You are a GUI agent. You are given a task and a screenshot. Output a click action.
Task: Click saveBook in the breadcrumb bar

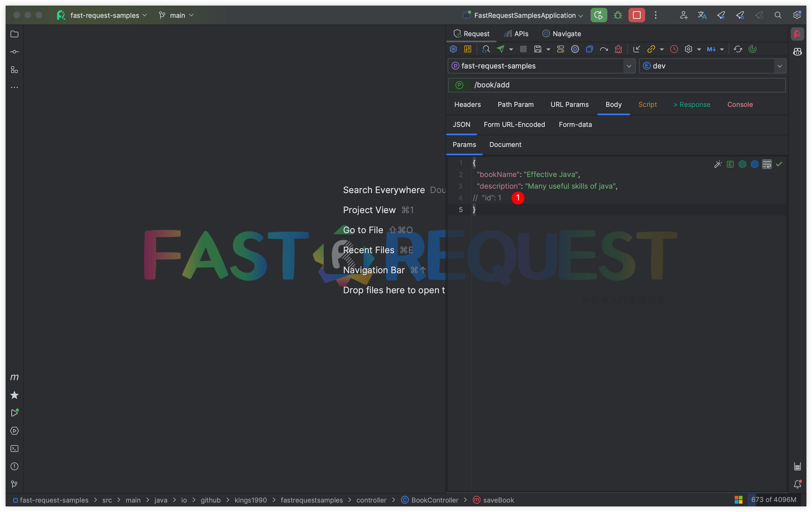498,500
